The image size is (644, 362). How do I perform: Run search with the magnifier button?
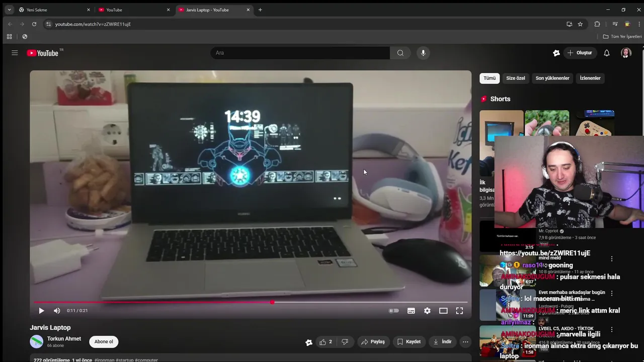(400, 53)
